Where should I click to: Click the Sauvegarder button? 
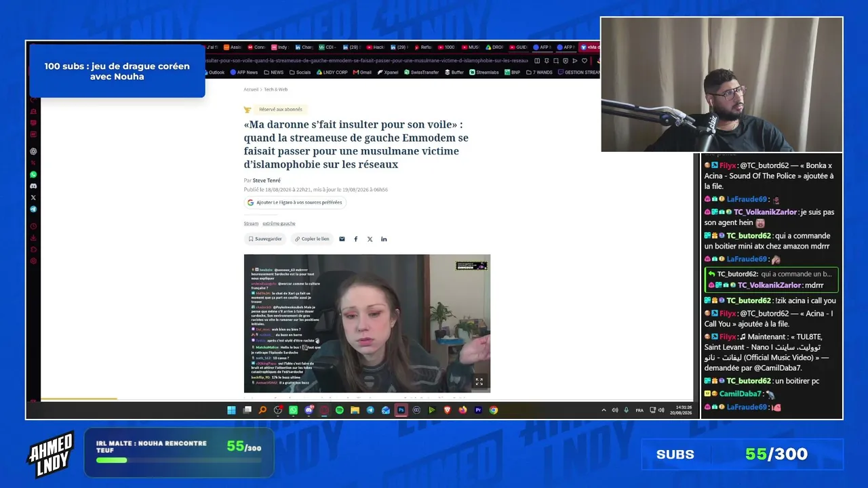[x=265, y=239]
